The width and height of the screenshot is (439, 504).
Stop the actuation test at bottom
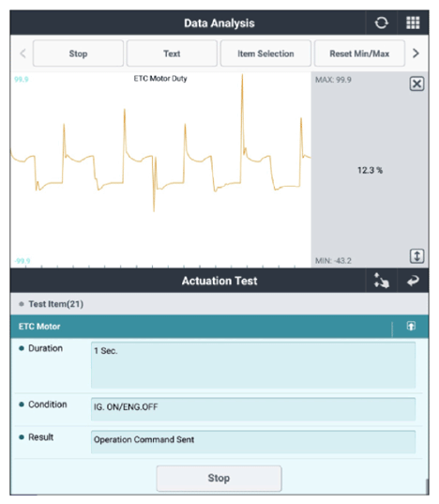219,478
